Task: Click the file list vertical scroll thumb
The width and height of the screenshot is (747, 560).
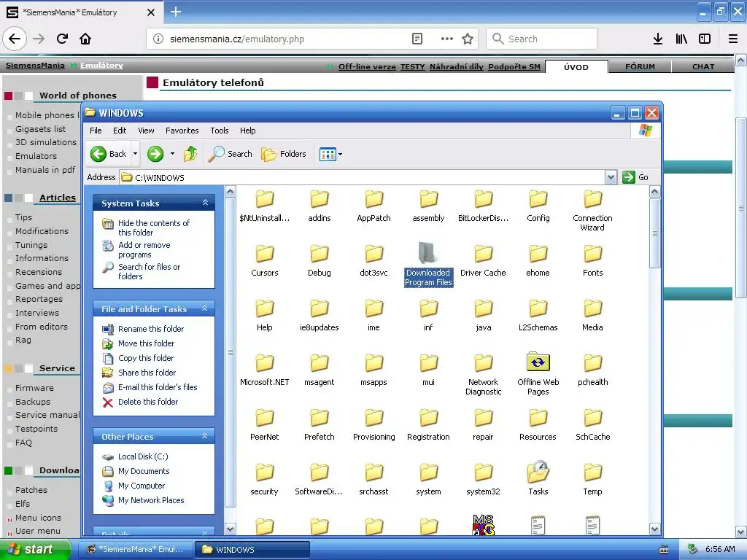Action: tap(654, 233)
